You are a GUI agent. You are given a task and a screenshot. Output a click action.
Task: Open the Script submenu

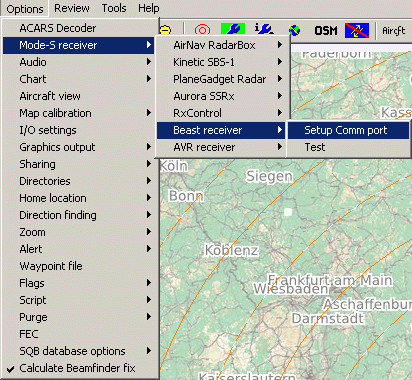pos(79,300)
